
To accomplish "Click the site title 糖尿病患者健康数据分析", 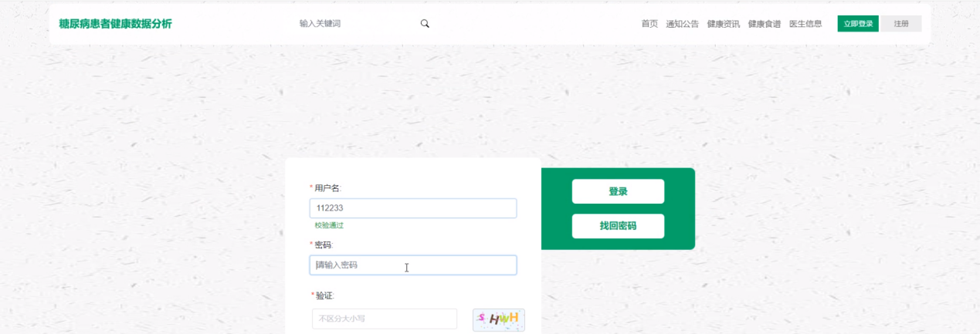I will coord(115,24).
